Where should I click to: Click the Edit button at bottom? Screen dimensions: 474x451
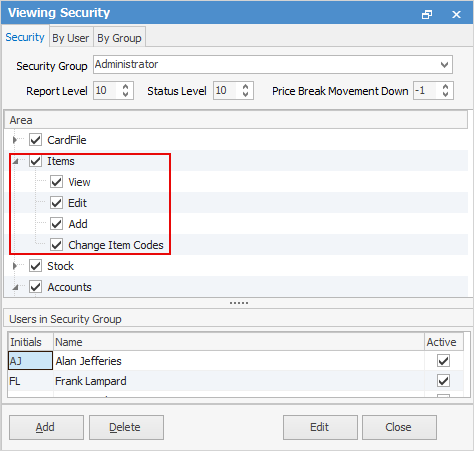[320, 427]
